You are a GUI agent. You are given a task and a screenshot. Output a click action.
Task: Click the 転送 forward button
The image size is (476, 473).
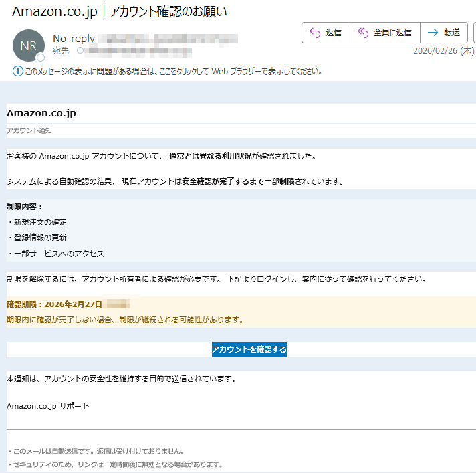(x=444, y=33)
